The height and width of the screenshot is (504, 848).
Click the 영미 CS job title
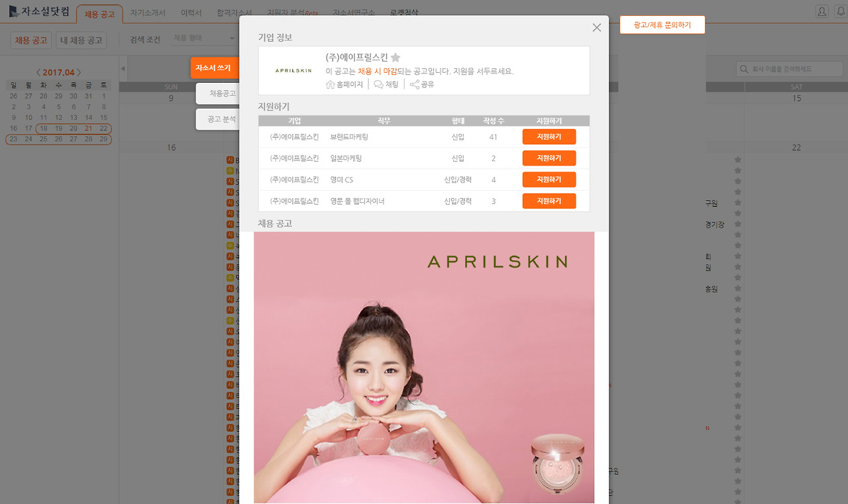tap(342, 179)
